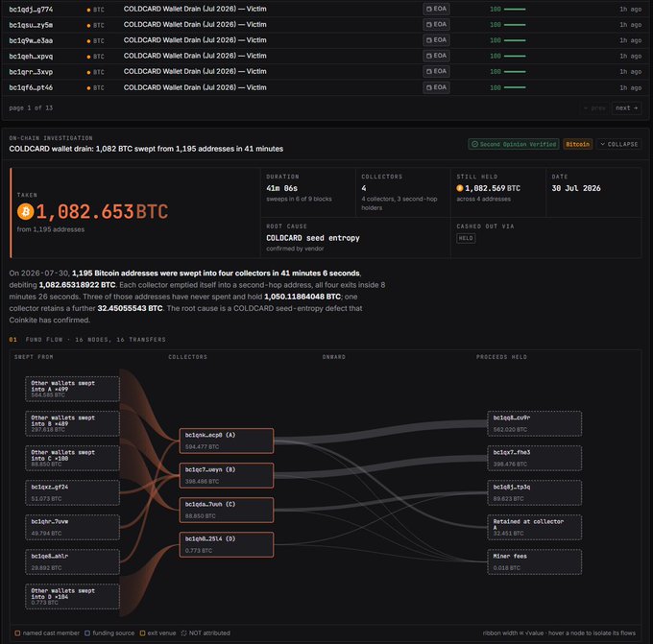Image resolution: width=653 pixels, height=644 pixels.
Task: Go to the next page of addresses
Action: (626, 107)
